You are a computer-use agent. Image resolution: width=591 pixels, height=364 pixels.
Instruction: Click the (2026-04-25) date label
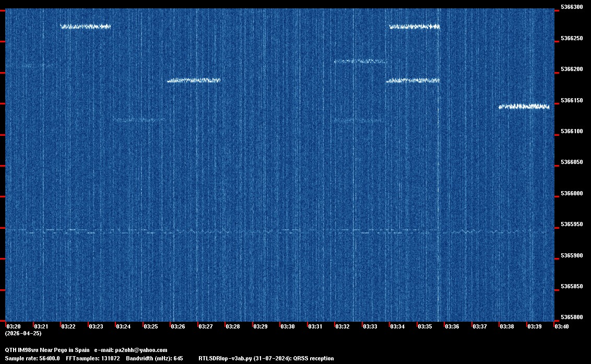[23, 333]
